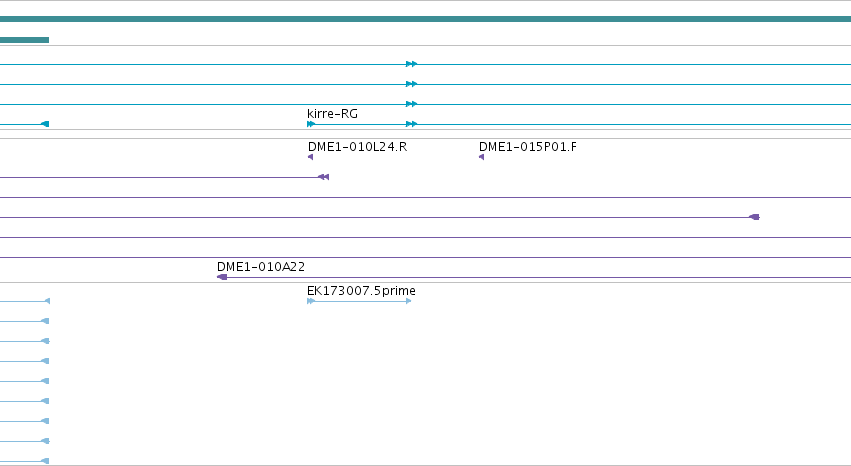This screenshot has width=851, height=466.
Task: Select the short thick teal bar segment
Action: pos(24,40)
